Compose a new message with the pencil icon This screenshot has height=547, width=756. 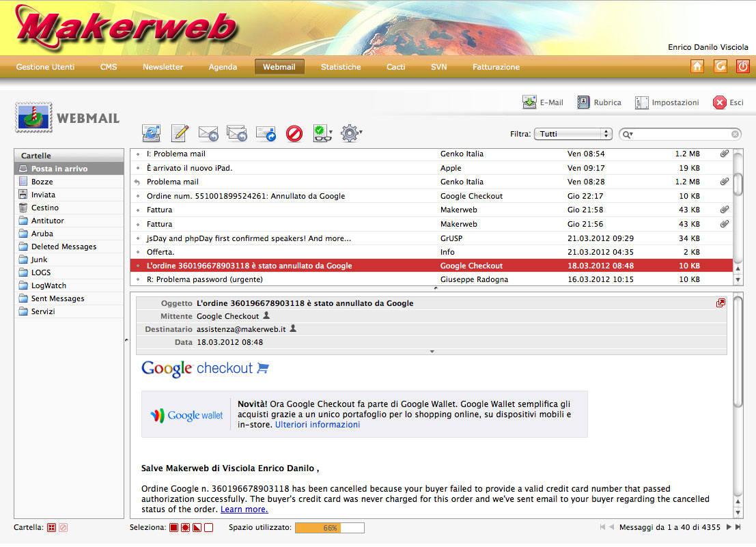coord(180,133)
